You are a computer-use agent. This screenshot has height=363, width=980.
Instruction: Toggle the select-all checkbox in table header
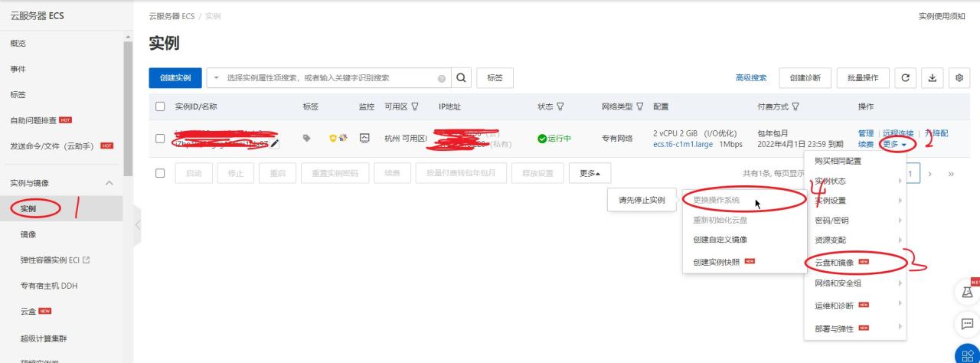[160, 106]
